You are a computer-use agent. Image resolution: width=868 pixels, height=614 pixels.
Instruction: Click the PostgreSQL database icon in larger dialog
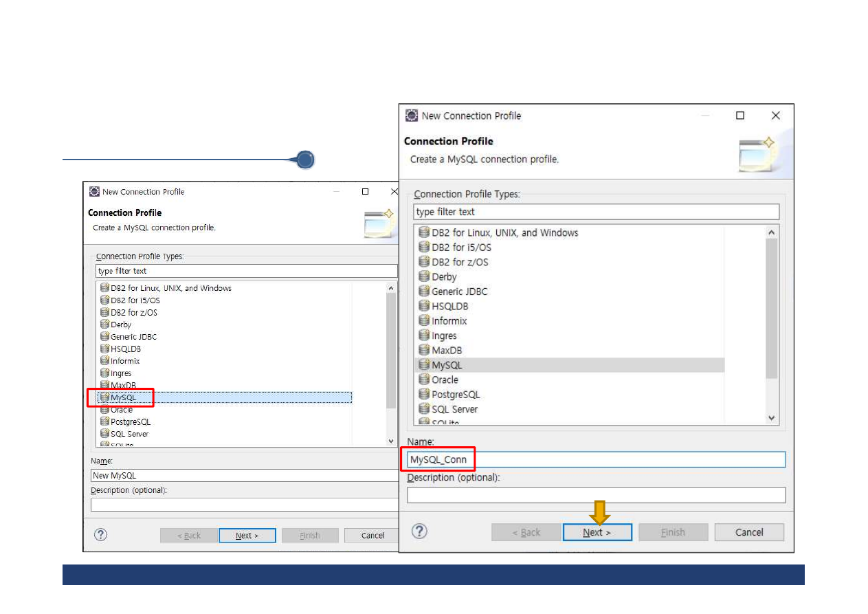(424, 395)
